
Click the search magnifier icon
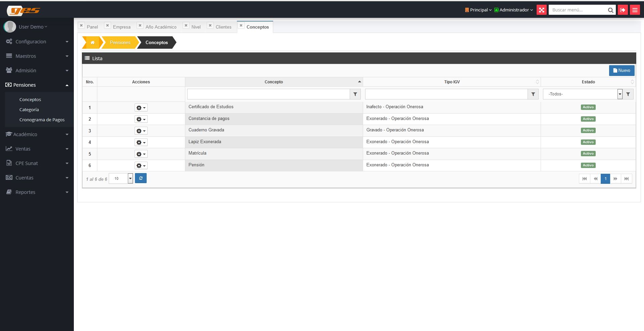(x=610, y=10)
